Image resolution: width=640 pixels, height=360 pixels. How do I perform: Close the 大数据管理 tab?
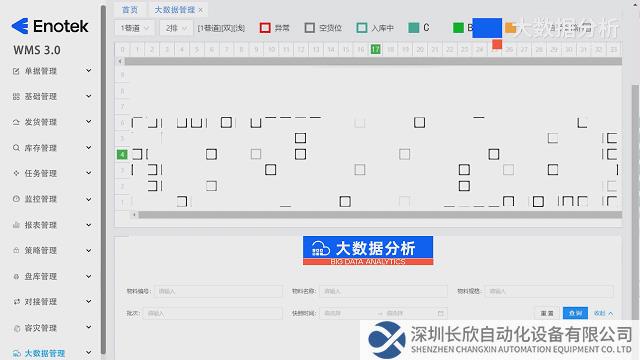pyautogui.click(x=201, y=10)
